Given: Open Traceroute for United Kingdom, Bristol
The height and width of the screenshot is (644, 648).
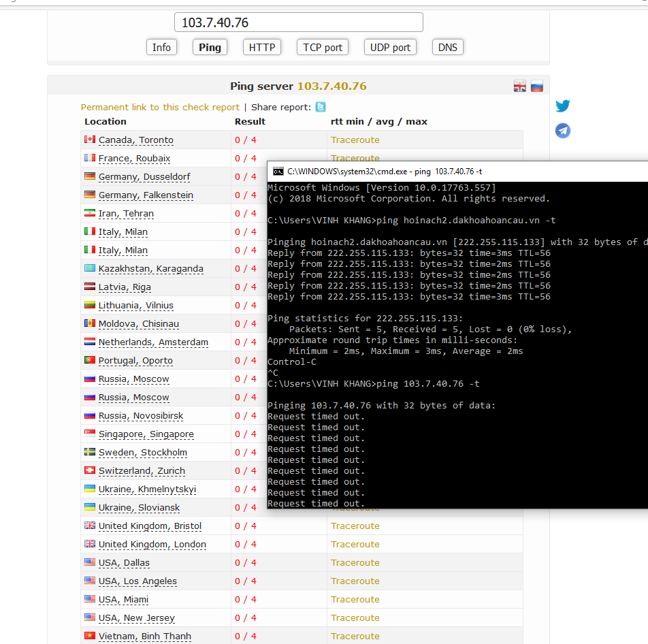Looking at the screenshot, I should click(x=355, y=526).
